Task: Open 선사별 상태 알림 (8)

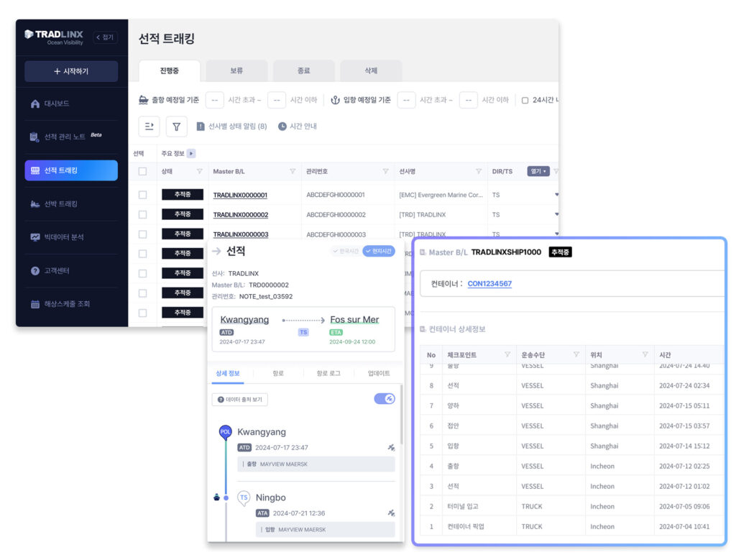Action: tap(231, 127)
